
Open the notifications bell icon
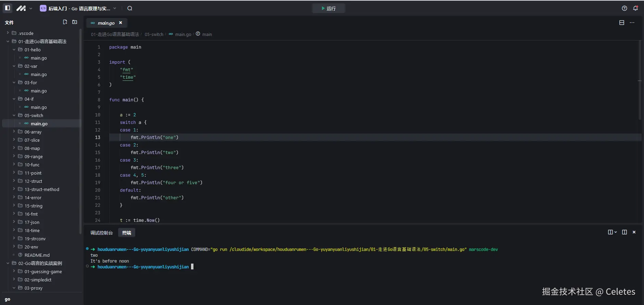pyautogui.click(x=635, y=8)
